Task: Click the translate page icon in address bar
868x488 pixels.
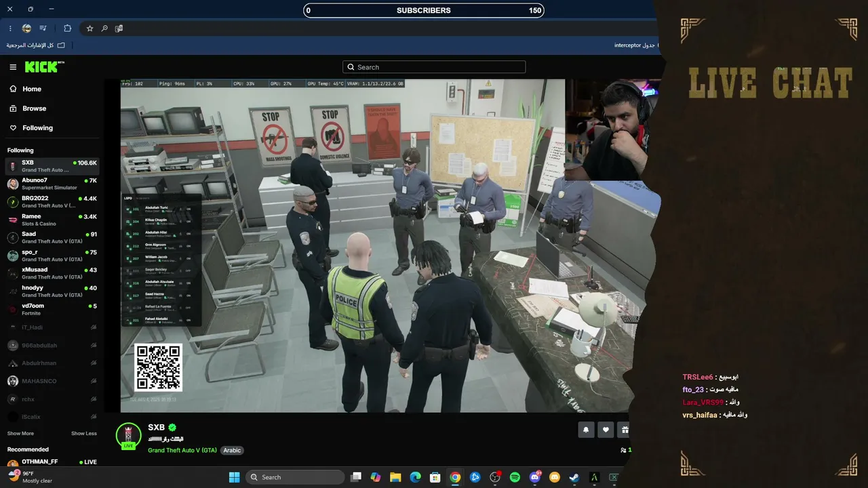Action: pos(119,28)
